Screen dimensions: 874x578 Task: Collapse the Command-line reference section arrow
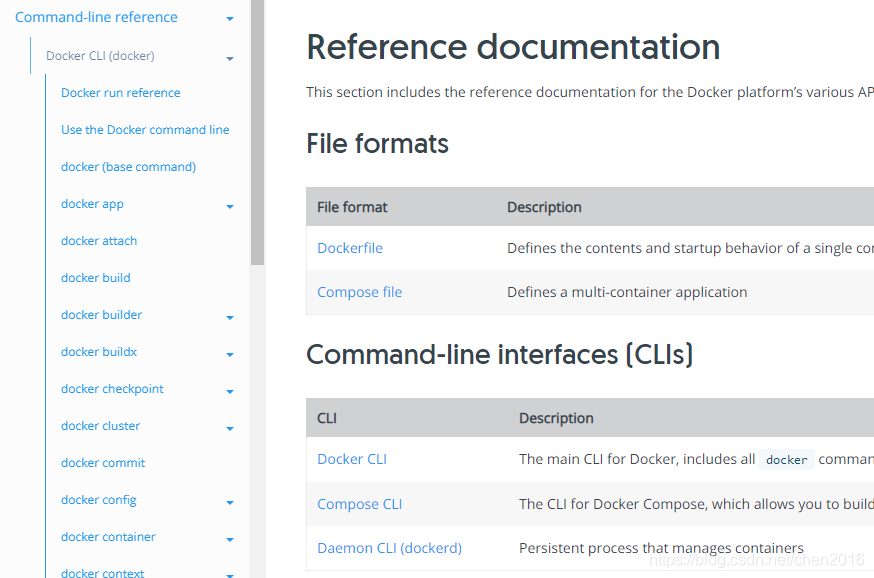(x=230, y=19)
